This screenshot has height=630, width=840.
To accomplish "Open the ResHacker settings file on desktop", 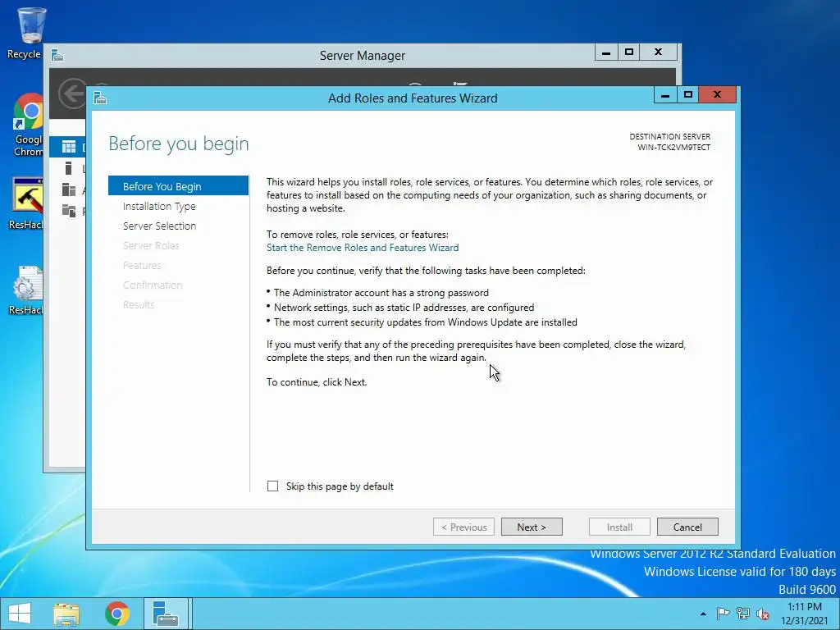I will pos(27,290).
